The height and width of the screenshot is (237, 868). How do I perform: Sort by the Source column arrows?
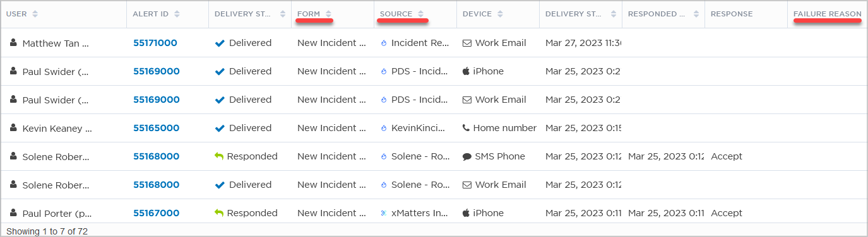click(x=420, y=14)
